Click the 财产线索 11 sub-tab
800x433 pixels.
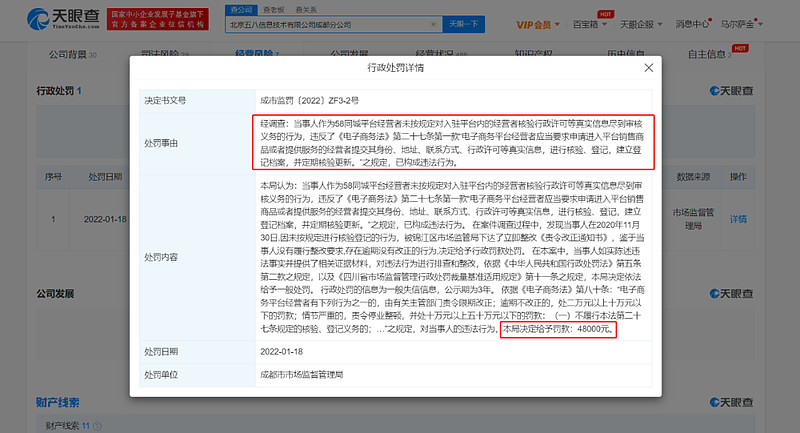[x=67, y=426]
